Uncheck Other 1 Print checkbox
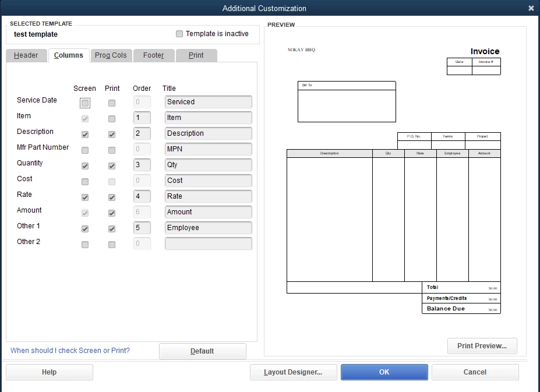 pyautogui.click(x=112, y=229)
